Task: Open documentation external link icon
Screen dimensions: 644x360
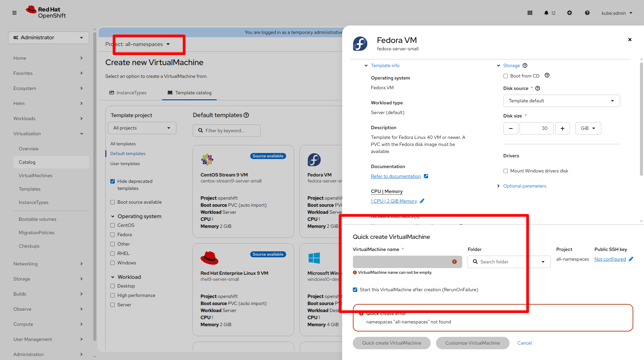Action: point(426,176)
